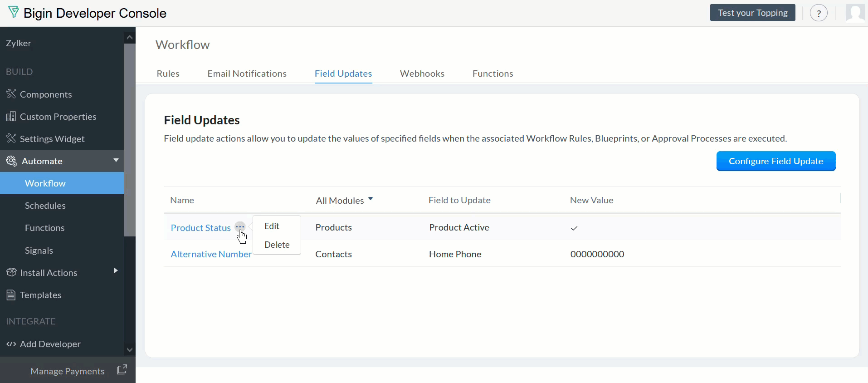Click the Components tools icon
868x383 pixels.
point(11,94)
